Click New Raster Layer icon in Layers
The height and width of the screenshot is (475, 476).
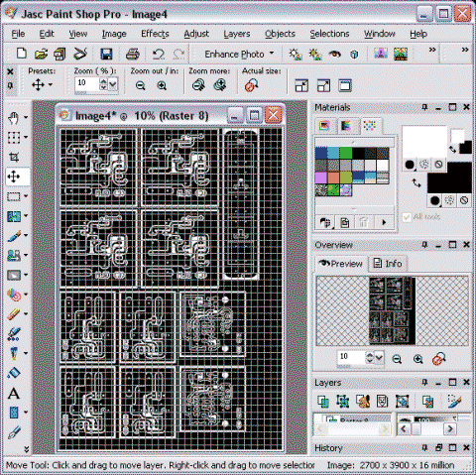[323, 402]
